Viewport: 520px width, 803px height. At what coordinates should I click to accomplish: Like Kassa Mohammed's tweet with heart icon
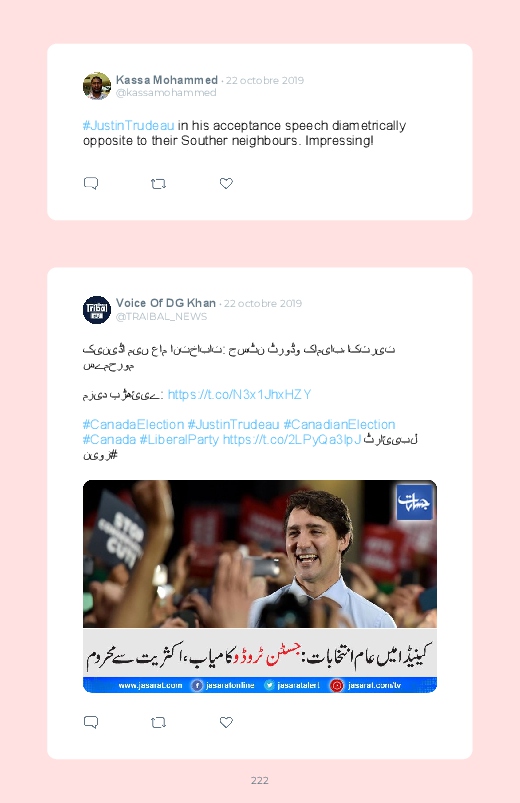[x=226, y=183]
